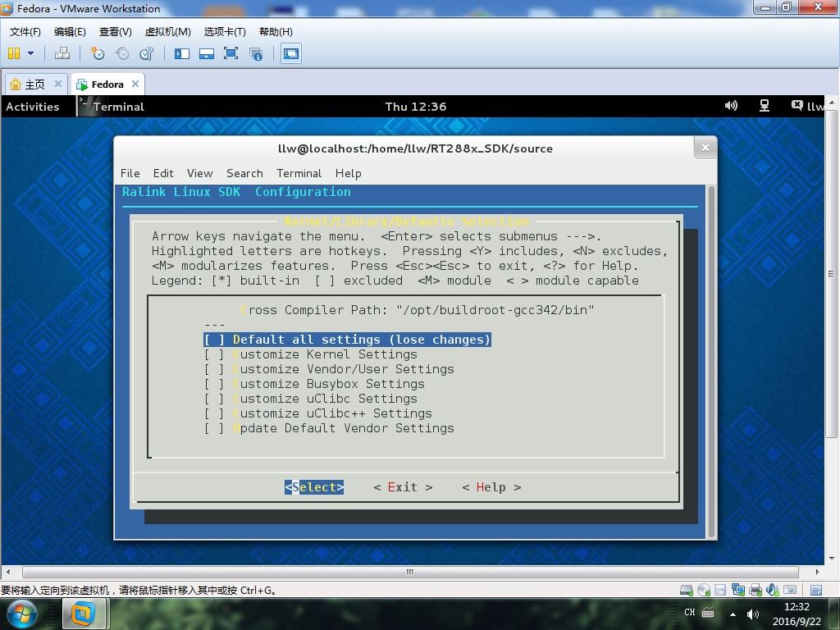Open the 编辑(E) menu
The image size is (840, 630).
70,32
